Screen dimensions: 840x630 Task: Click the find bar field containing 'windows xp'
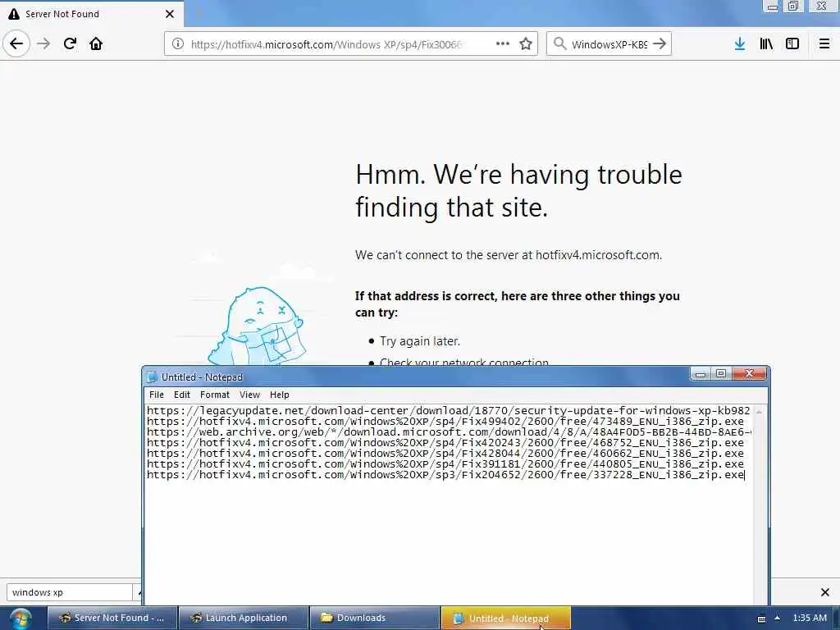pos(70,592)
